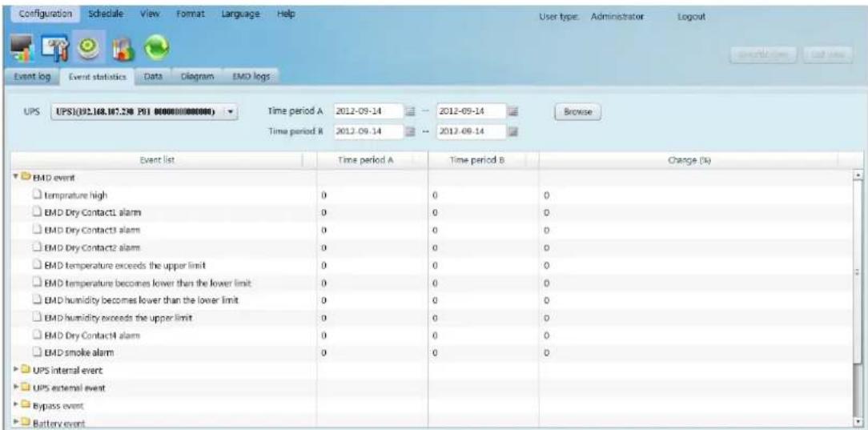Open calendar for Time period B start date

point(411,131)
